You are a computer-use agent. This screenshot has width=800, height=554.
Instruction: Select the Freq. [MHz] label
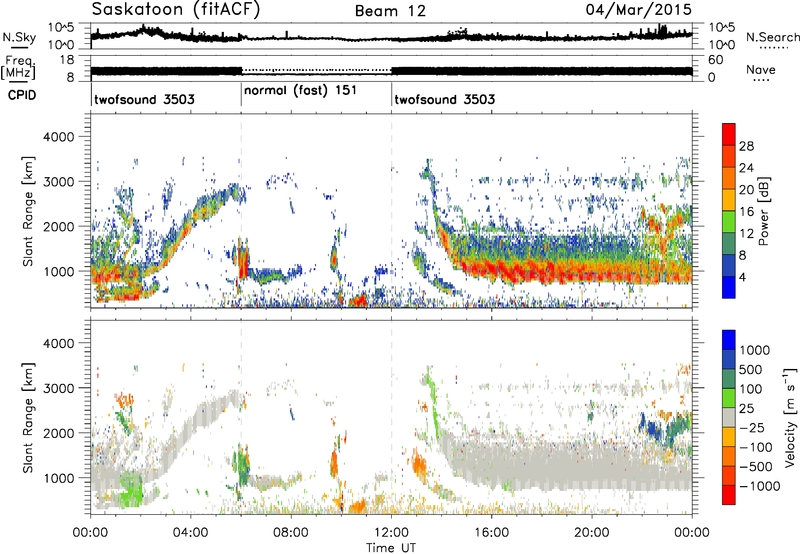point(18,68)
